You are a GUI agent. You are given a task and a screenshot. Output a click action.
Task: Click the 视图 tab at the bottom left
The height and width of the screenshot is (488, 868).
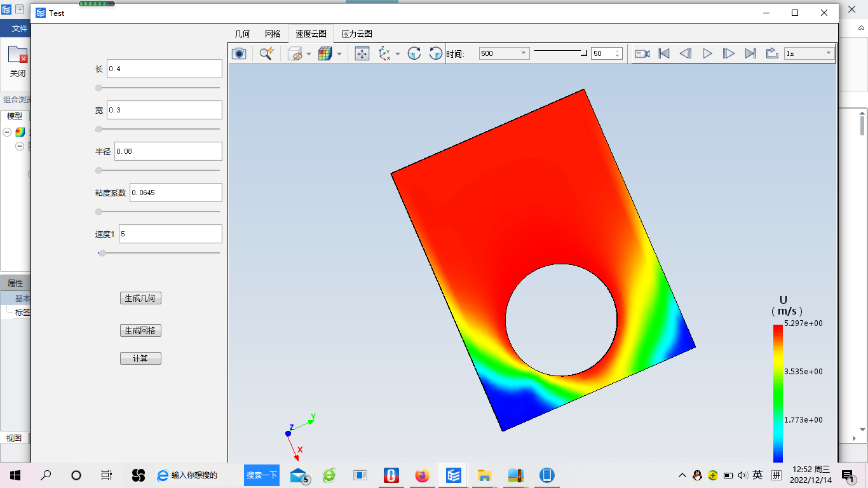point(14,438)
